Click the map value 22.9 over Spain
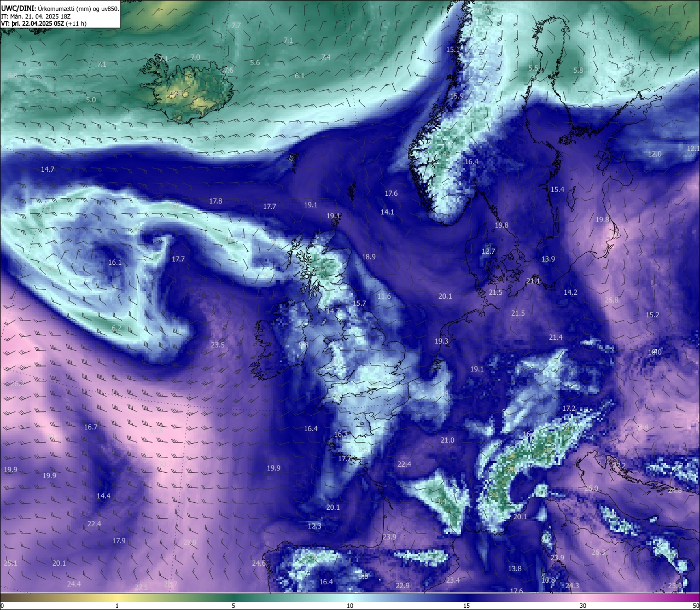The image size is (700, 610). (x=402, y=585)
